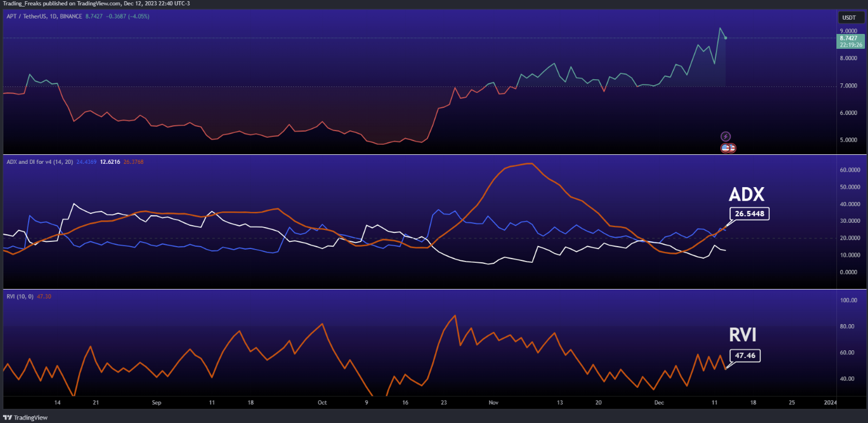This screenshot has width=868, height=423.
Task: Click the Dec label on time axis
Action: click(659, 402)
